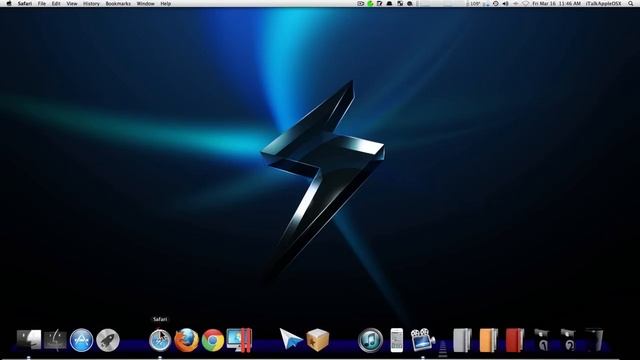This screenshot has height=360, width=640.
Task: Open Spotlight search in menu bar
Action: click(x=631, y=4)
